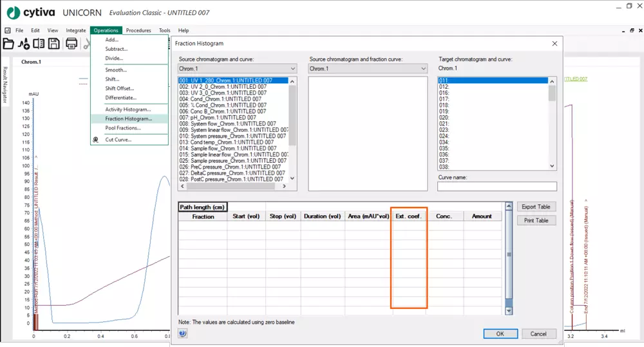Click the source curve list horizontal scrollbar
This screenshot has height=347, width=644.
coord(232,187)
